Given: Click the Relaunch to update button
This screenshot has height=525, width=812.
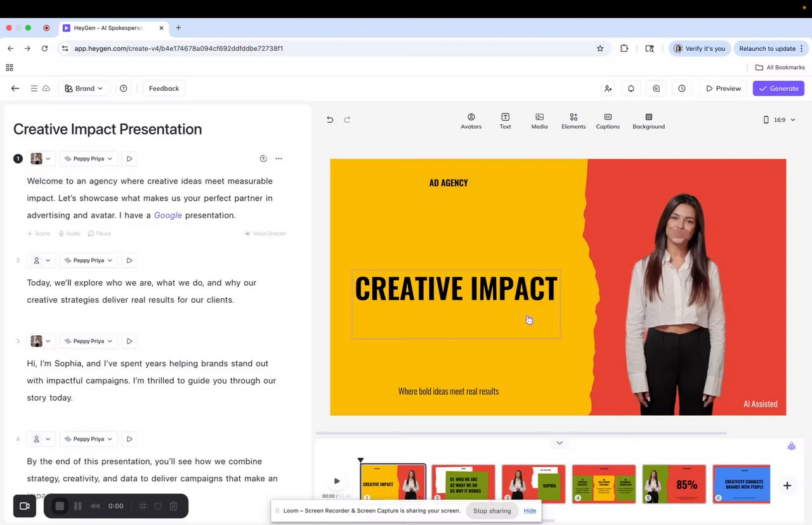Looking at the screenshot, I should pos(771,48).
